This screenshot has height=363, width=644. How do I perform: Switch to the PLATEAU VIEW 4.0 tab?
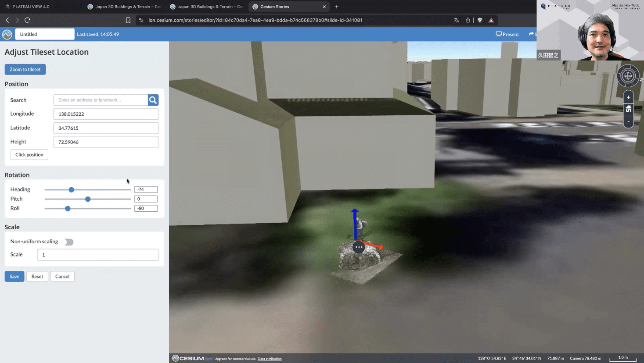click(x=31, y=7)
